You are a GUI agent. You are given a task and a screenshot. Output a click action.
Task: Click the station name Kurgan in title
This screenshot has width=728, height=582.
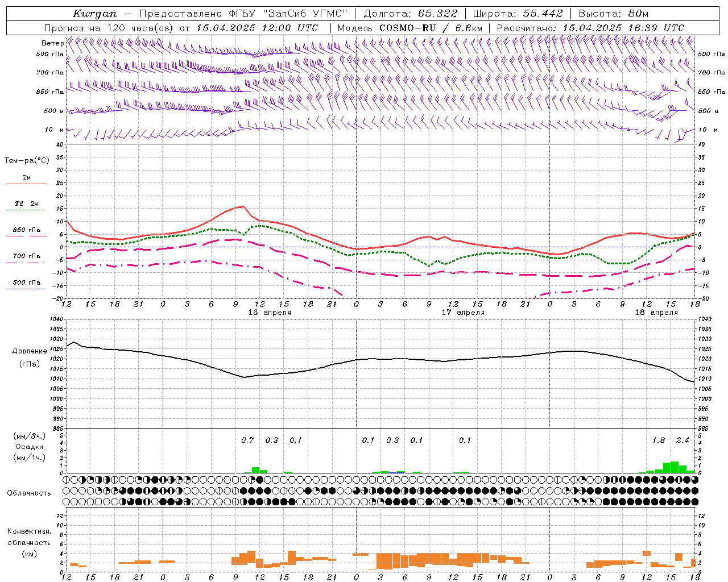pos(95,14)
